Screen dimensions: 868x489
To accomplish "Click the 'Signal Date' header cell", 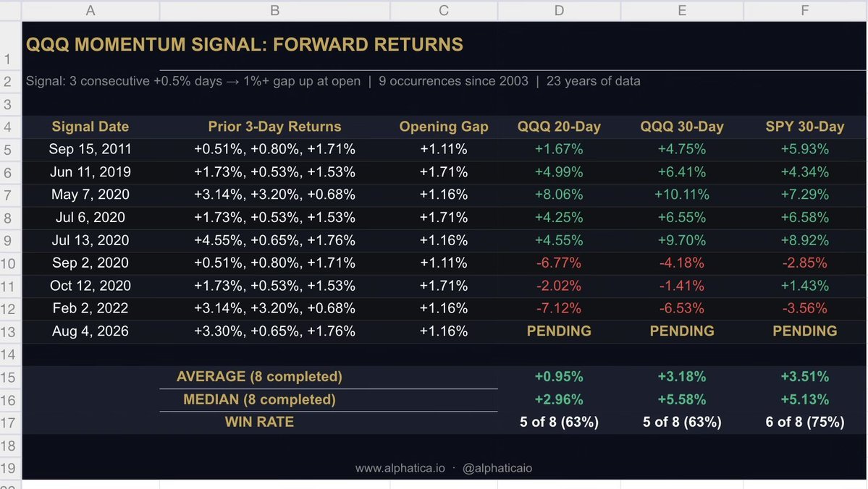I will 90,127.
